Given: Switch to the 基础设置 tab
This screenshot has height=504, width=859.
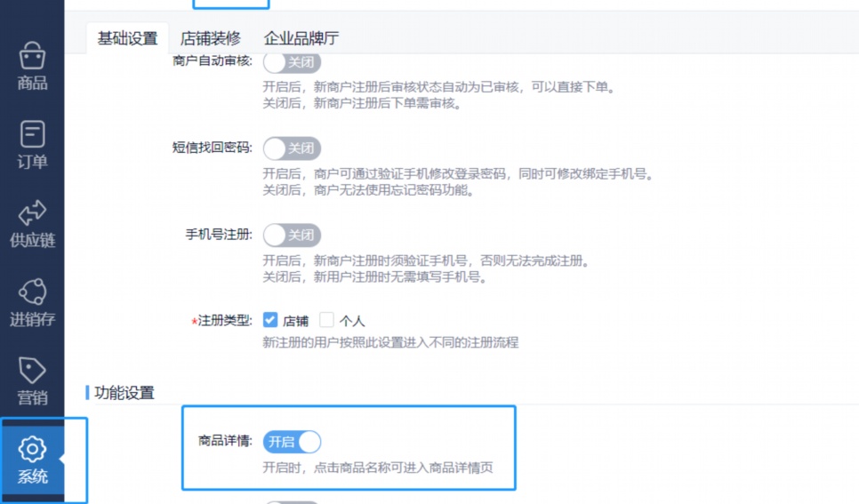Looking at the screenshot, I should click(127, 38).
